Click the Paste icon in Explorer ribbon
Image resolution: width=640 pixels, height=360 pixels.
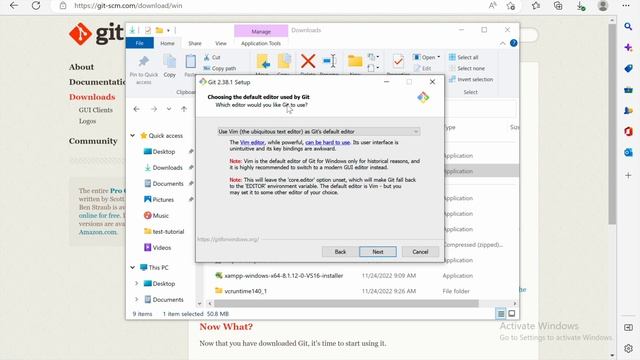(x=190, y=62)
